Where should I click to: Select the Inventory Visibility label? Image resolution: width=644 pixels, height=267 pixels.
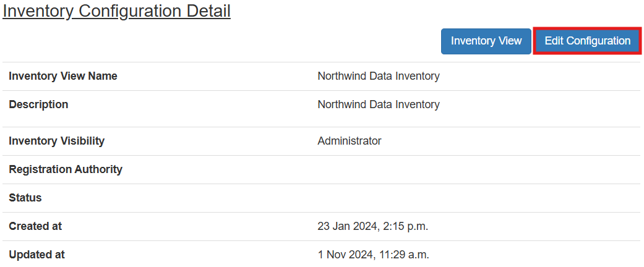[x=56, y=141]
